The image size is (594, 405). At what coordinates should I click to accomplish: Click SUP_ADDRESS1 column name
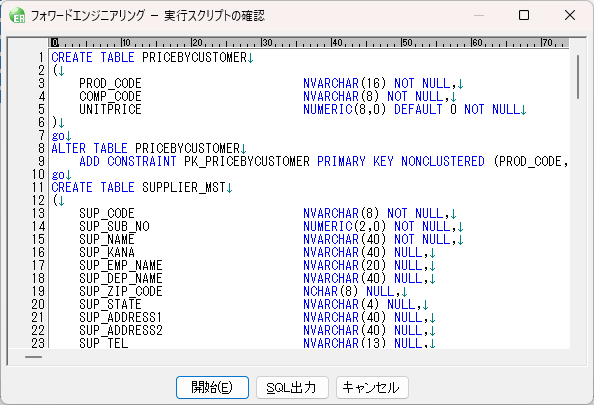click(121, 317)
